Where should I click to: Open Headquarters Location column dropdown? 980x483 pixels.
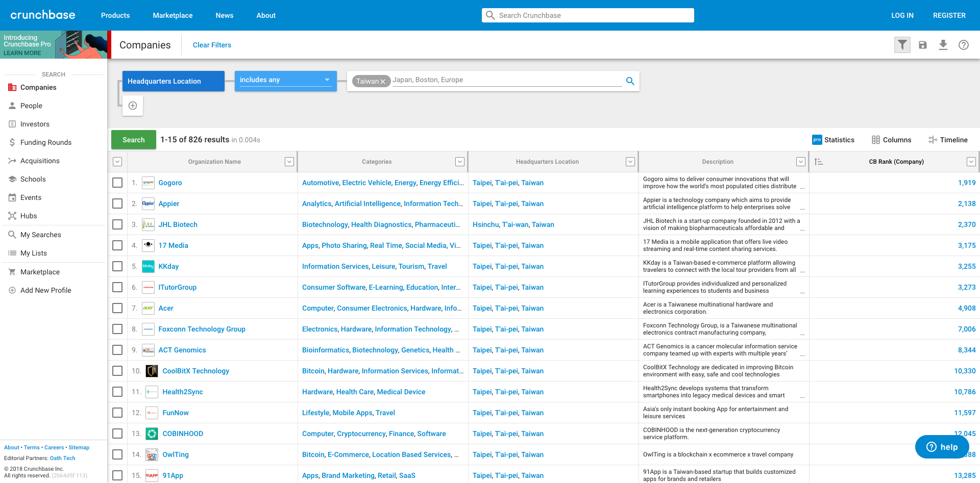tap(630, 162)
